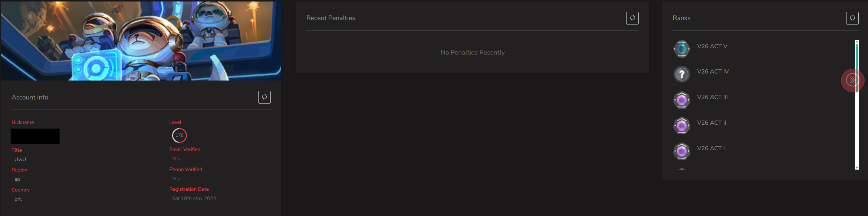This screenshot has height=216, width=868.
Task: Click the V26 ACT I rank badge
Action: (681, 151)
